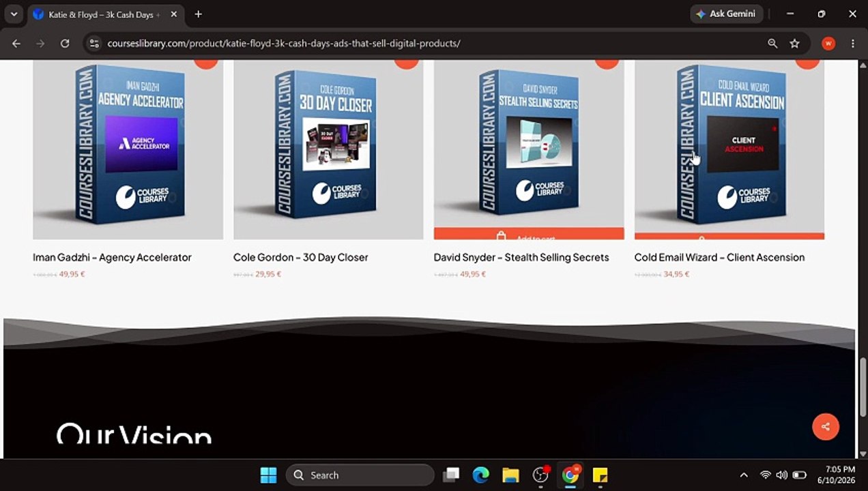Viewport: 868px width, 491px height.
Task: Launch Microsoft Edge from the taskbar
Action: click(481, 475)
